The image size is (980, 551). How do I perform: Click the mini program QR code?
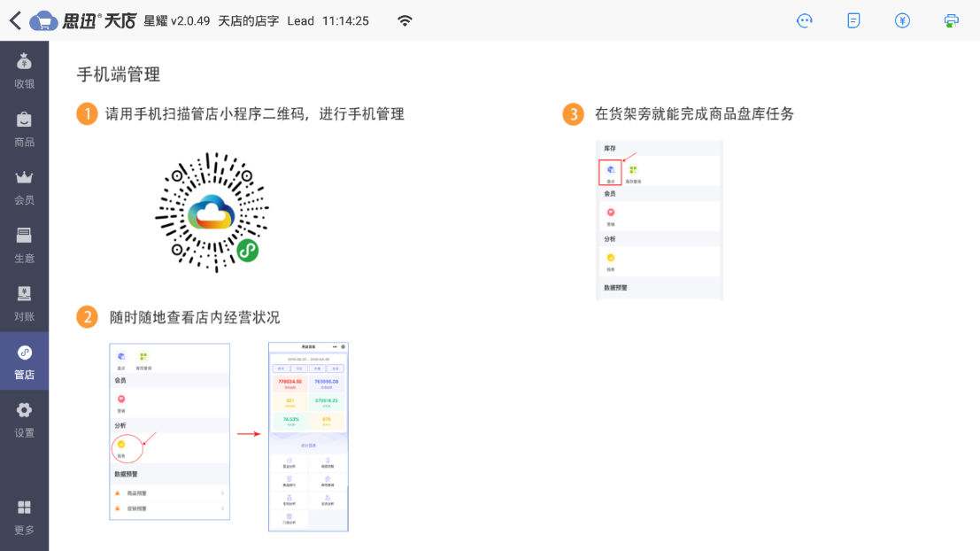[x=212, y=213]
